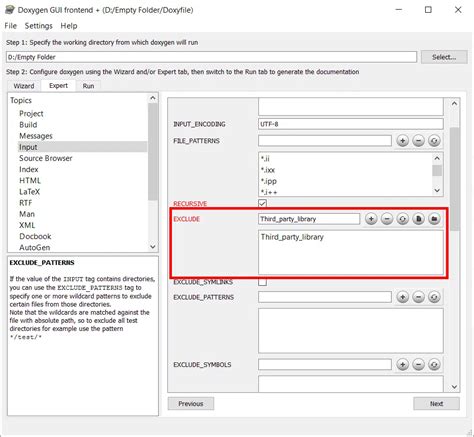Open the Settings menu

click(39, 26)
